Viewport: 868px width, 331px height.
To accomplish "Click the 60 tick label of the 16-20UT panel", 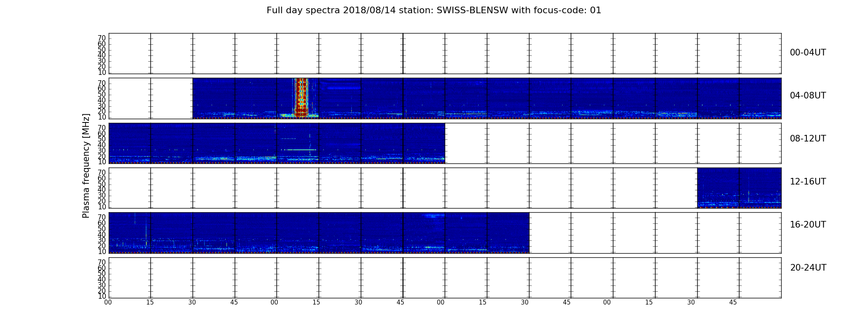I will (102, 223).
